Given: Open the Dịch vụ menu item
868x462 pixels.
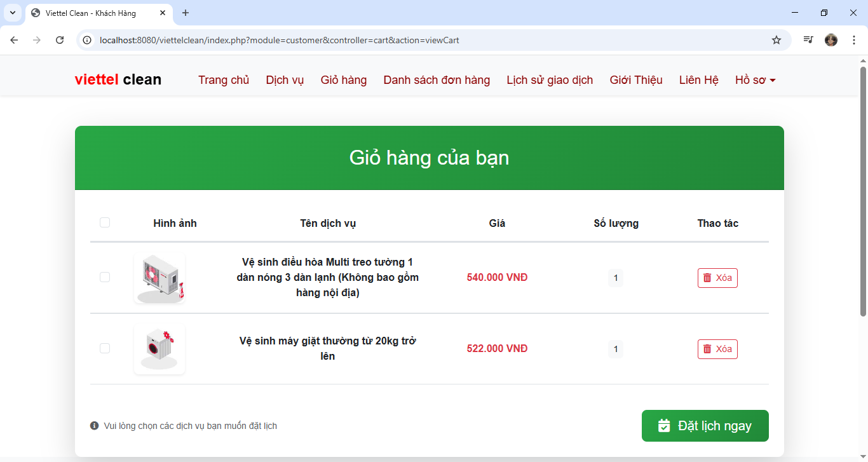Looking at the screenshot, I should 285,80.
